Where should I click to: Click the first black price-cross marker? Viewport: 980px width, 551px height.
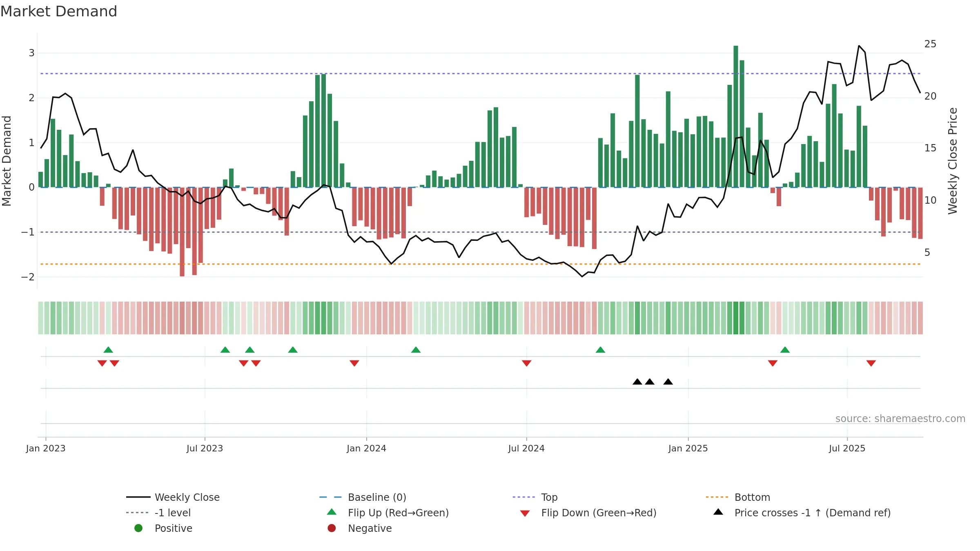click(x=637, y=382)
